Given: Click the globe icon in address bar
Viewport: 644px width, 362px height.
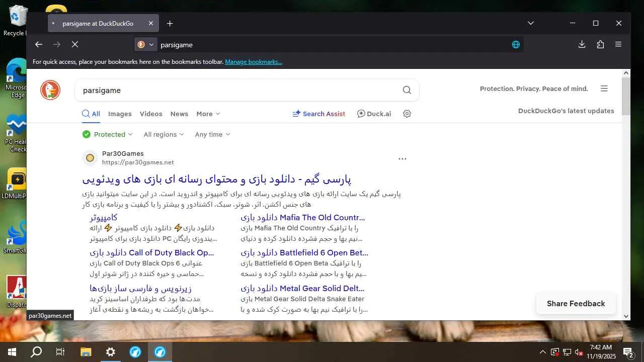Looking at the screenshot, I should (516, 44).
